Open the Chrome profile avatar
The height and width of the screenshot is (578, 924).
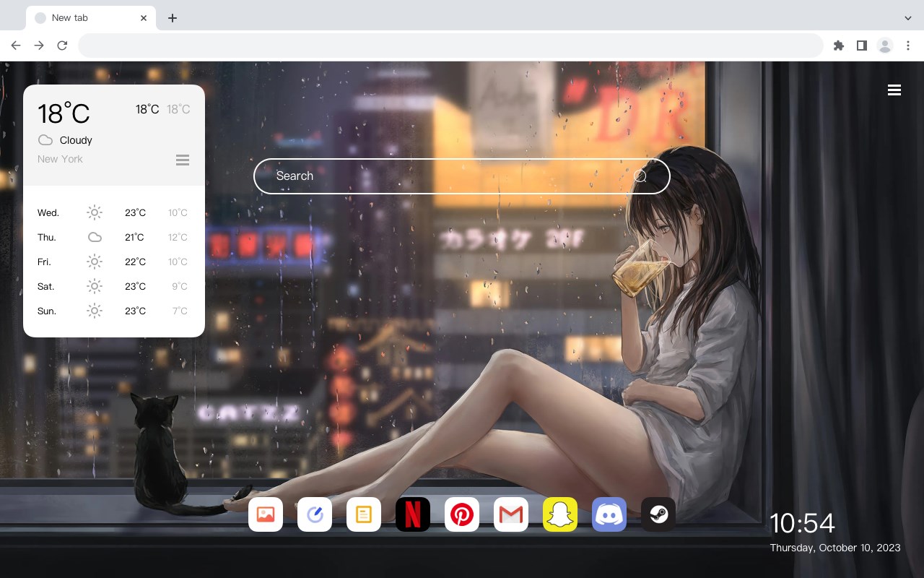click(885, 46)
